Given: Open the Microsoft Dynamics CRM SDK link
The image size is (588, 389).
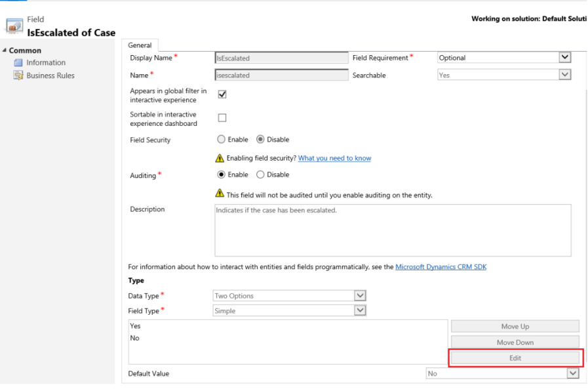Looking at the screenshot, I should click(x=441, y=267).
